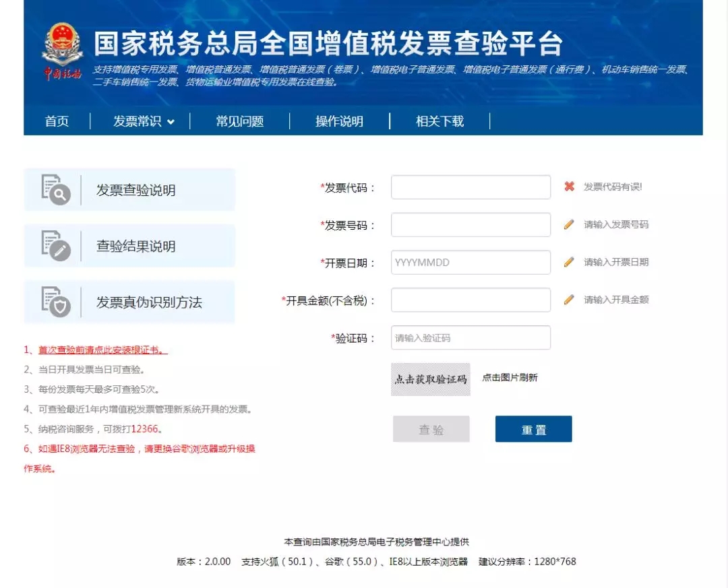Click the national tax emblem logo
The height and width of the screenshot is (588, 728).
63,51
